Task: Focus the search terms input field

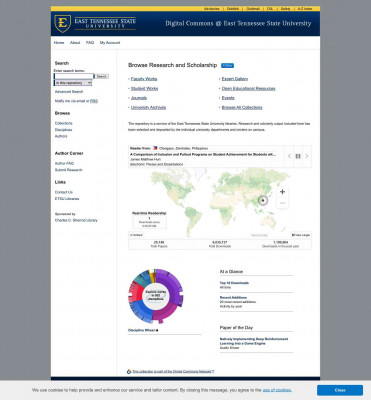Action: [74, 76]
